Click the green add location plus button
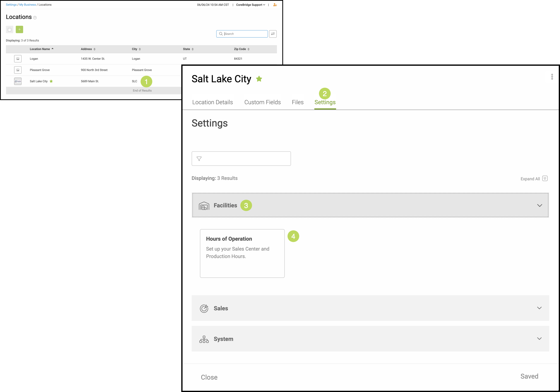 (x=19, y=30)
